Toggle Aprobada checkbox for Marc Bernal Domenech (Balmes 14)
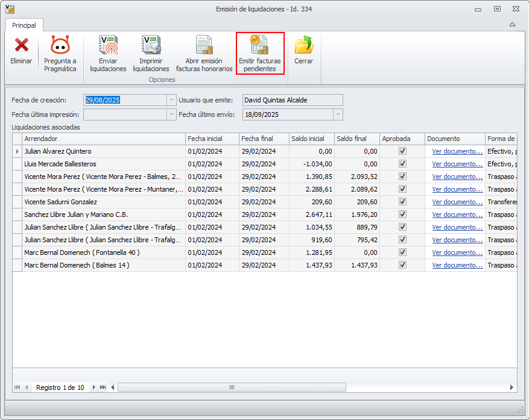Viewport: 529px width, 420px height. pos(402,265)
